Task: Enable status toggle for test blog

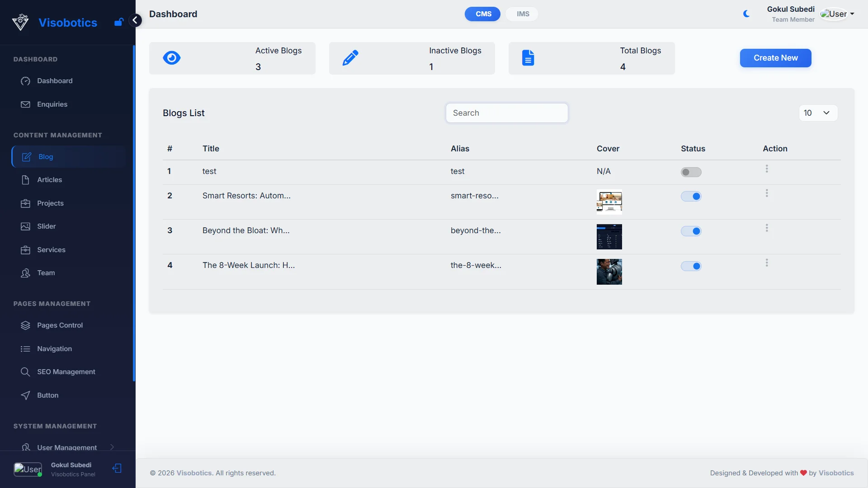Action: (691, 172)
